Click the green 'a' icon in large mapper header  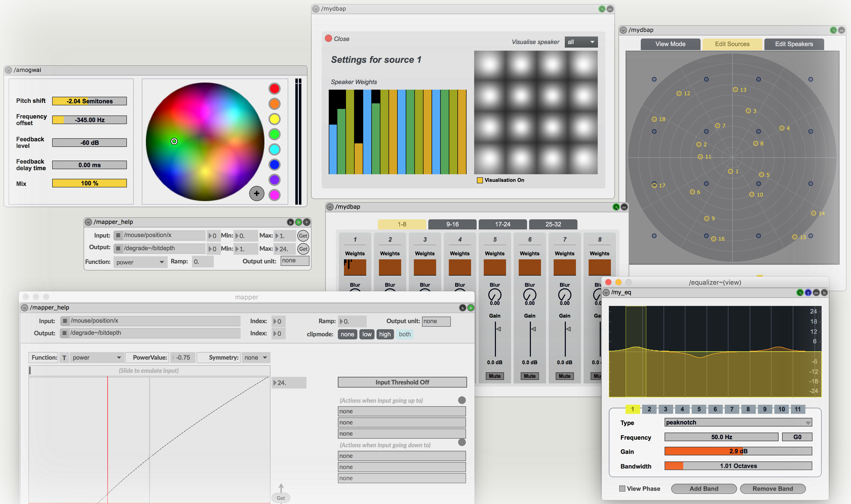(x=471, y=308)
